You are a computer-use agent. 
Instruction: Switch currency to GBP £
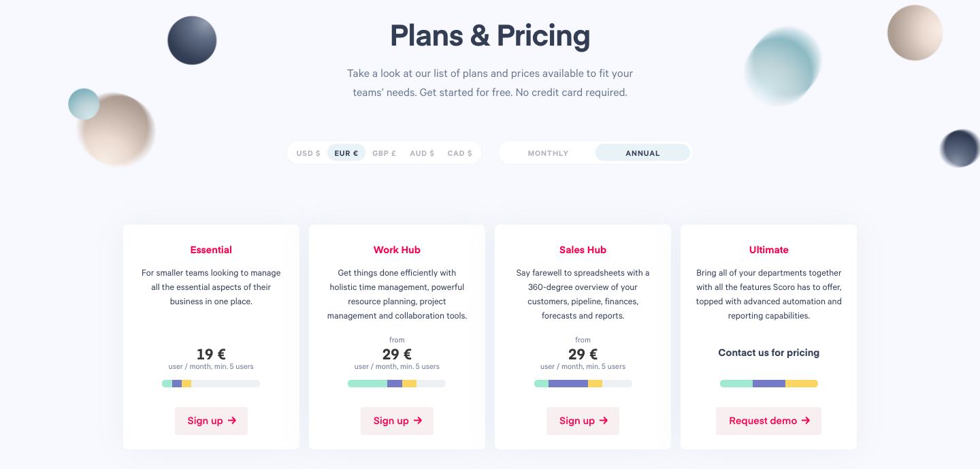pyautogui.click(x=384, y=153)
